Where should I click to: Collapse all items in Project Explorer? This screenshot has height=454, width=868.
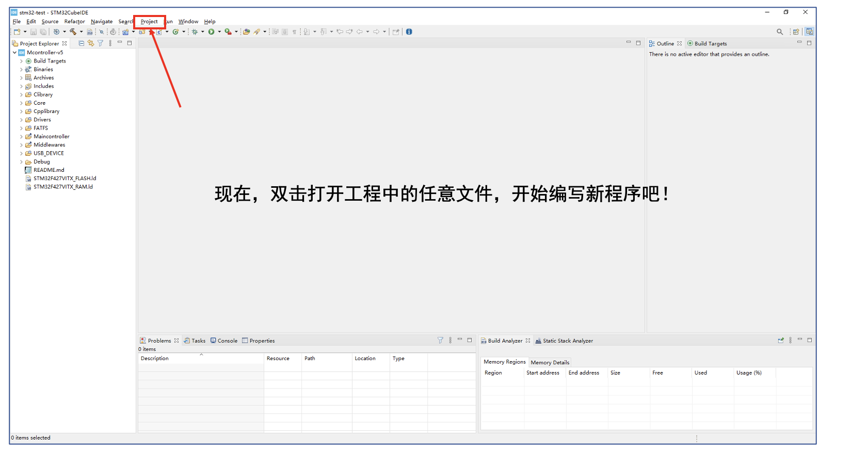[x=82, y=43]
